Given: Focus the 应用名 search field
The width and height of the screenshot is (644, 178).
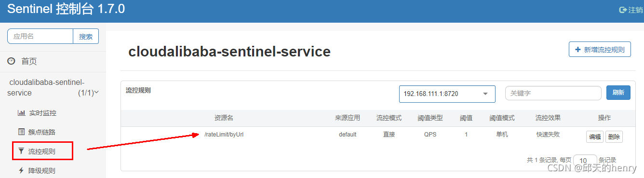Looking at the screenshot, I should point(40,36).
